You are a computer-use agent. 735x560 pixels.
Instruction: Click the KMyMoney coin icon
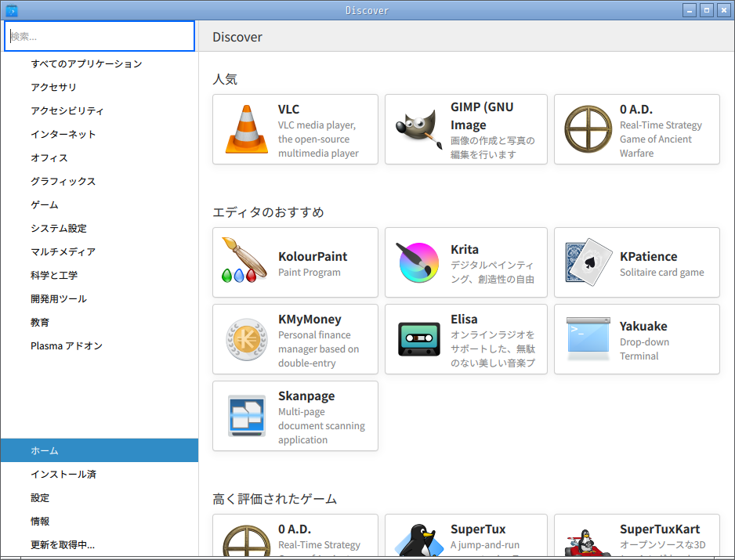coord(247,339)
